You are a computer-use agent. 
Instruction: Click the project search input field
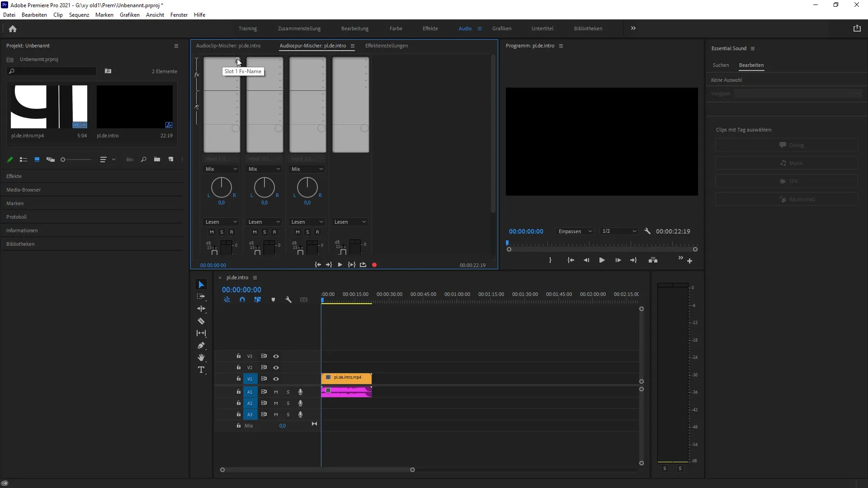[52, 71]
